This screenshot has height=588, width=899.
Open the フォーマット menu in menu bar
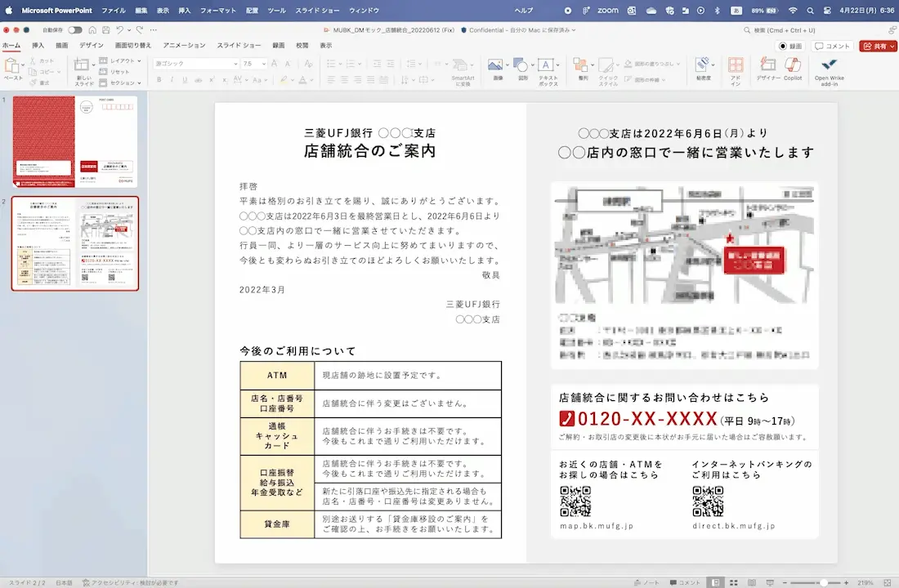218,11
